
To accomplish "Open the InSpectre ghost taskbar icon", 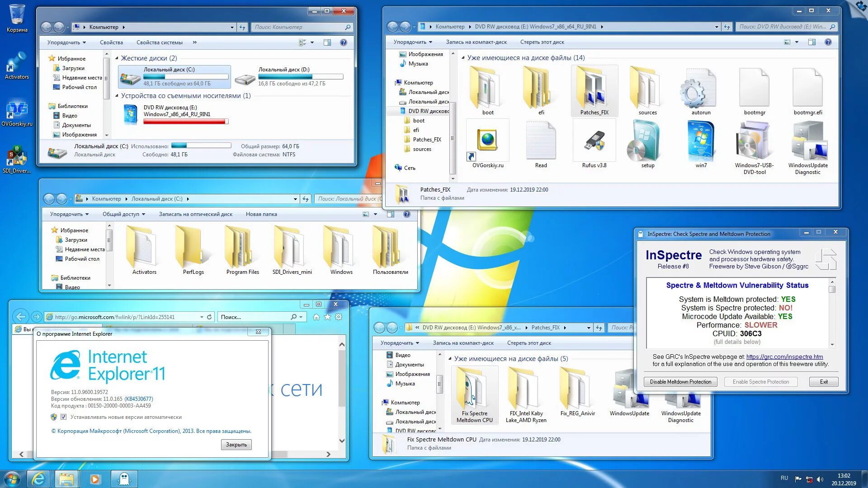I will [x=124, y=479].
